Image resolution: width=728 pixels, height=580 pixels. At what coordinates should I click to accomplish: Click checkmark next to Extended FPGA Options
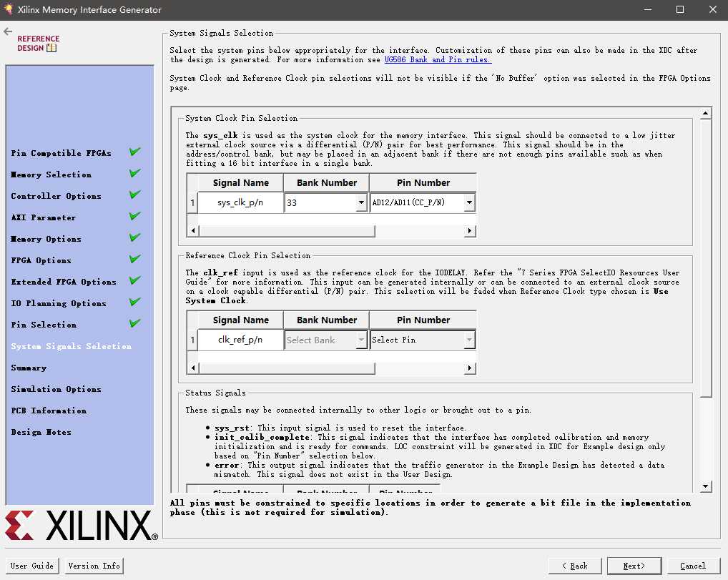(134, 280)
